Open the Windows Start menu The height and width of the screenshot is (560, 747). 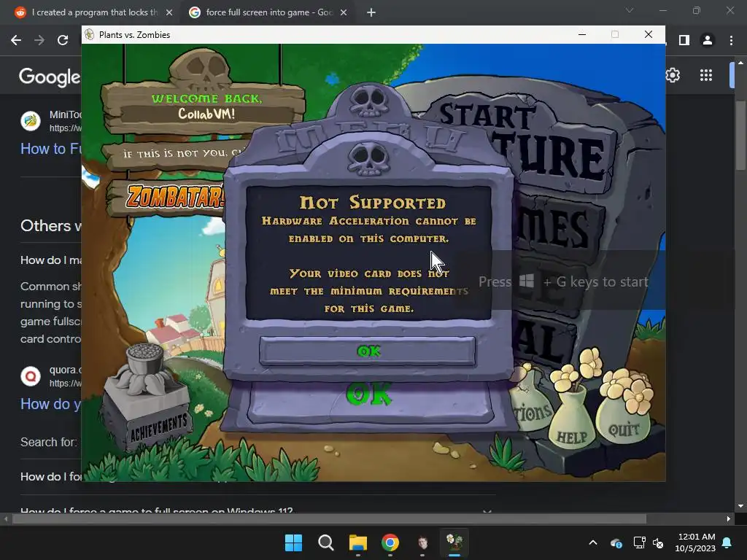293,542
